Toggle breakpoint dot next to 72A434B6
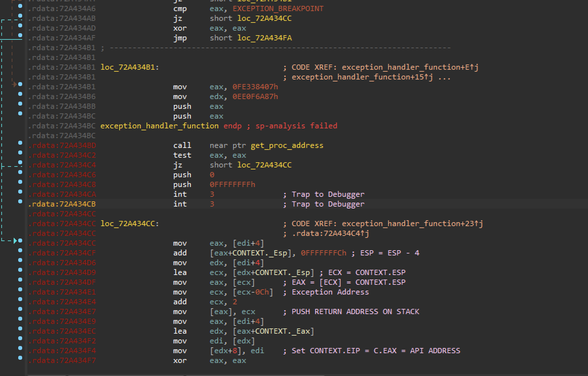 (20, 94)
